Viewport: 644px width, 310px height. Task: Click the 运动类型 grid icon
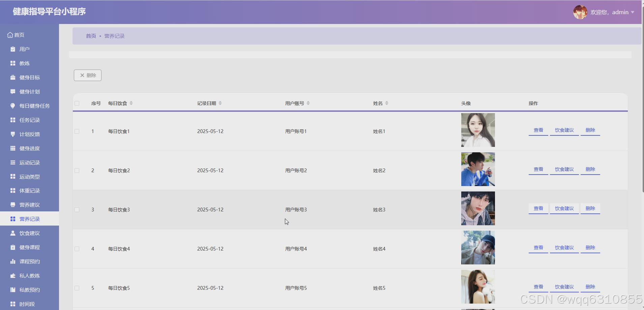[13, 177]
